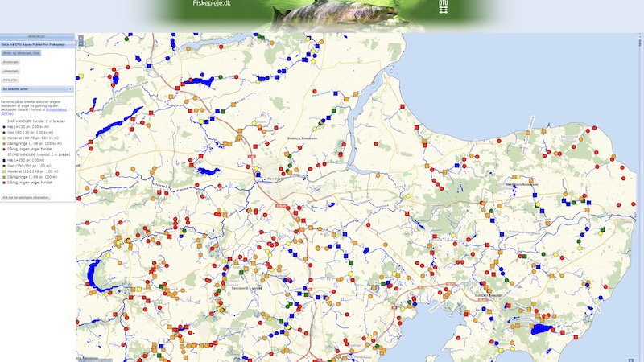The height and width of the screenshot is (362, 644).
Task: Click the green square legend God (150-250)
Action: click(4, 166)
